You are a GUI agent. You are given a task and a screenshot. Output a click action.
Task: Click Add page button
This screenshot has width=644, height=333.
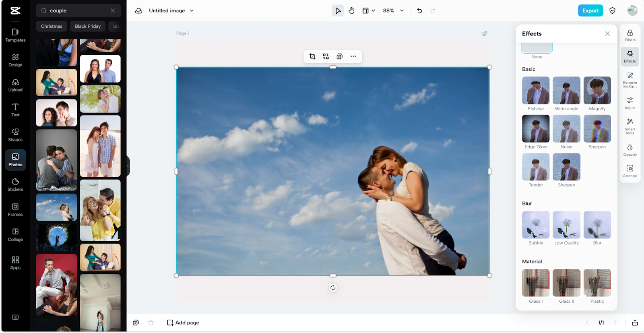click(183, 323)
